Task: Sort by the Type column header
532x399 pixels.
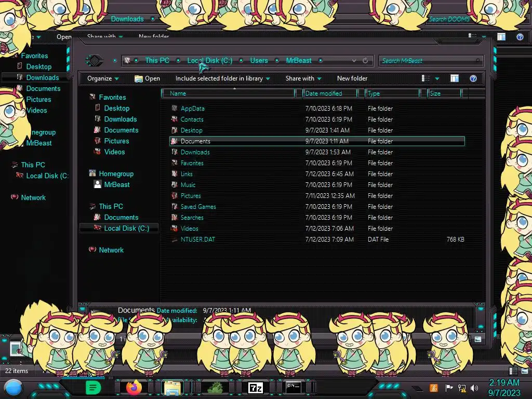Action: point(392,94)
